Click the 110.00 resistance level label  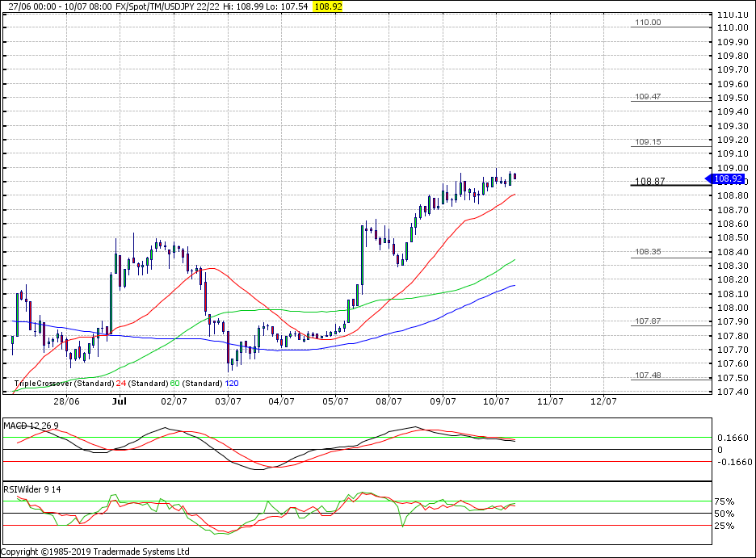pyautogui.click(x=648, y=23)
